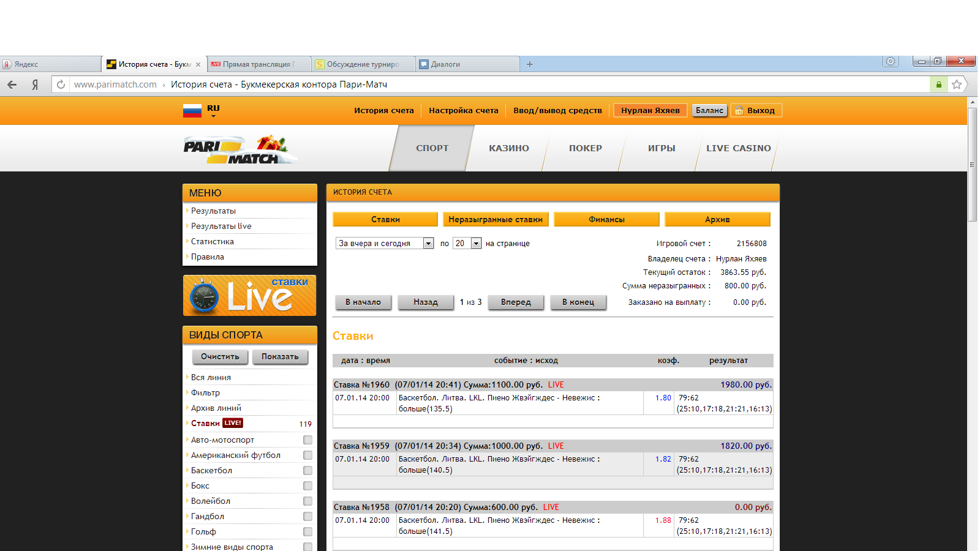Click the reload page icon
This screenshot has height=551, width=980.
61,84
